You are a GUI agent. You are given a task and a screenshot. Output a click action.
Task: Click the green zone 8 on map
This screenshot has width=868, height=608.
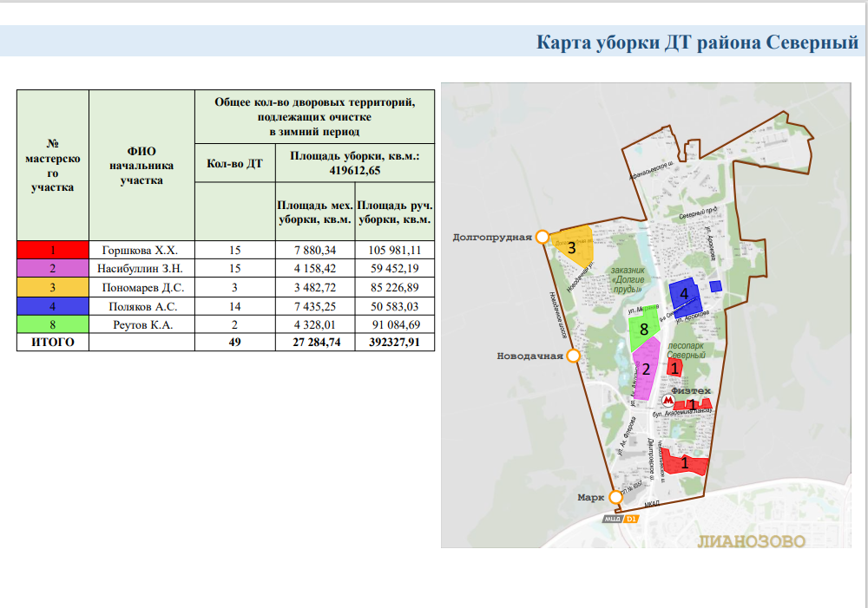click(644, 329)
